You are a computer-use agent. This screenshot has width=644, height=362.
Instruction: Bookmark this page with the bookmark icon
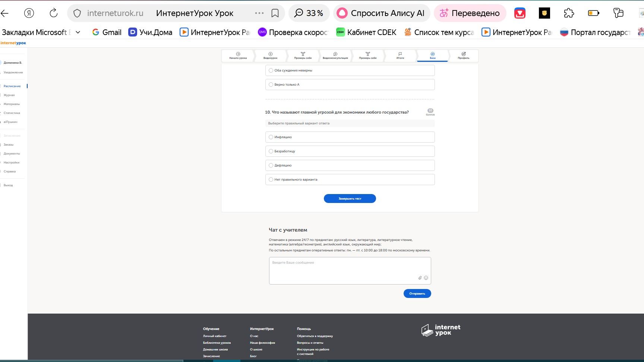click(x=275, y=13)
